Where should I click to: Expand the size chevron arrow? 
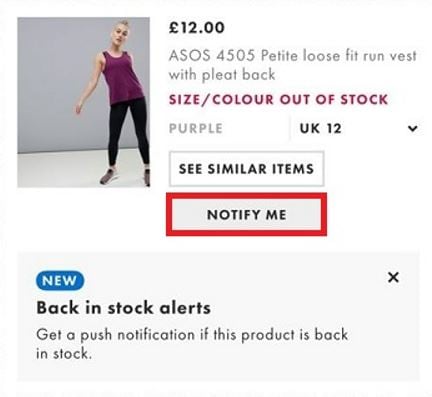[x=413, y=128]
